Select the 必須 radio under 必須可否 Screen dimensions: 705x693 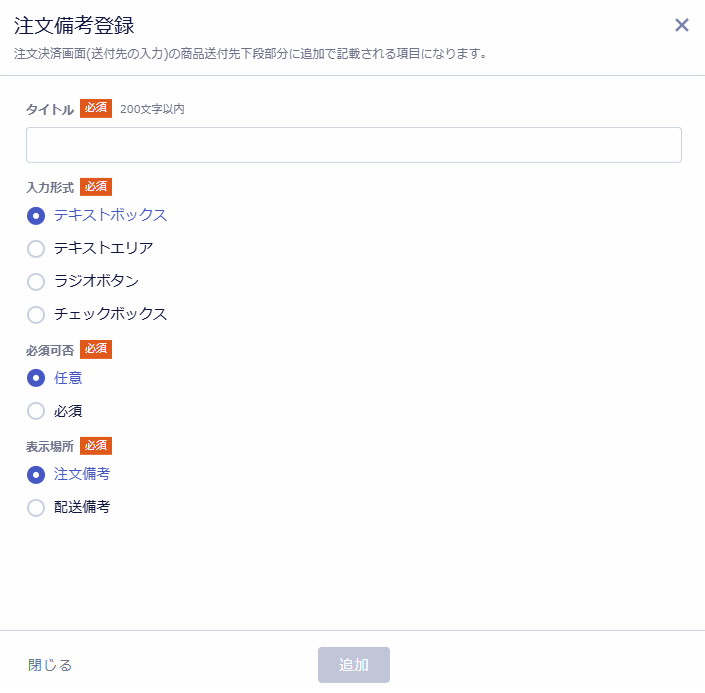pos(36,411)
